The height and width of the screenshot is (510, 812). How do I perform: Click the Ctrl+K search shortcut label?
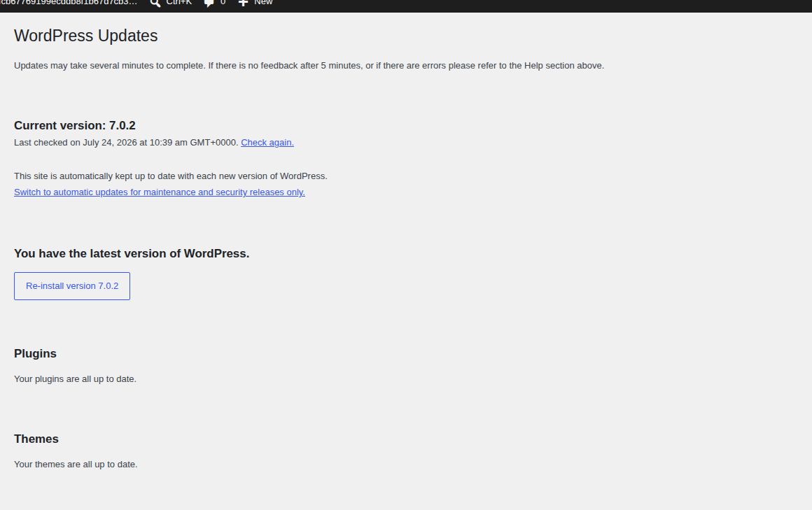[x=178, y=3]
